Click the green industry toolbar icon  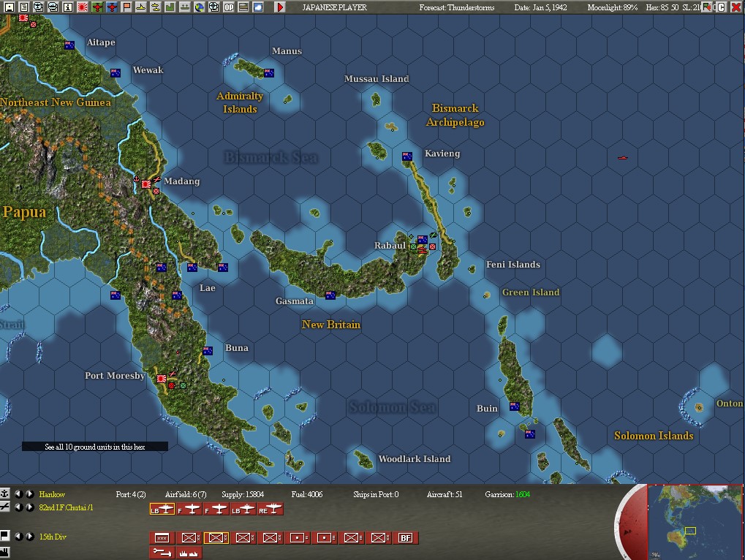pyautogui.click(x=170, y=7)
